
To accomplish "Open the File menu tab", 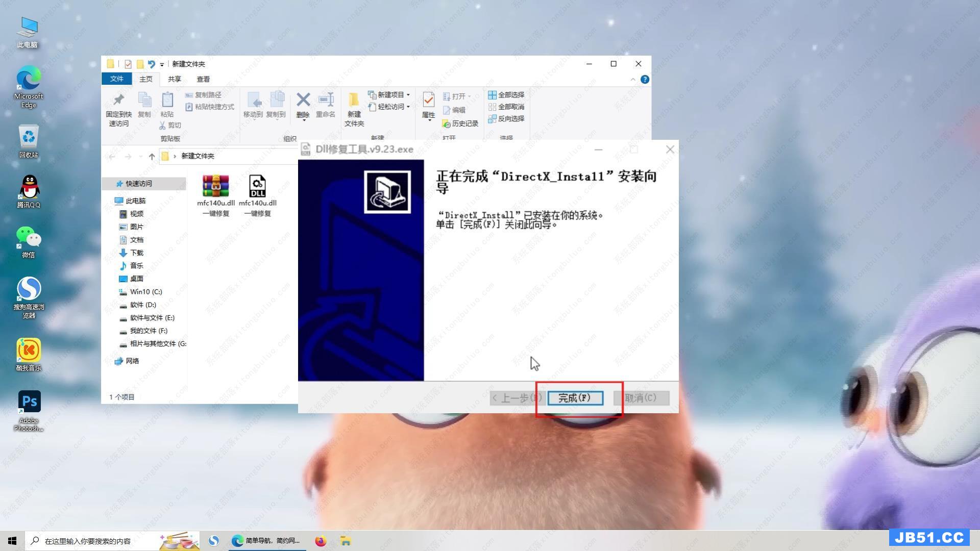I will coord(116,79).
